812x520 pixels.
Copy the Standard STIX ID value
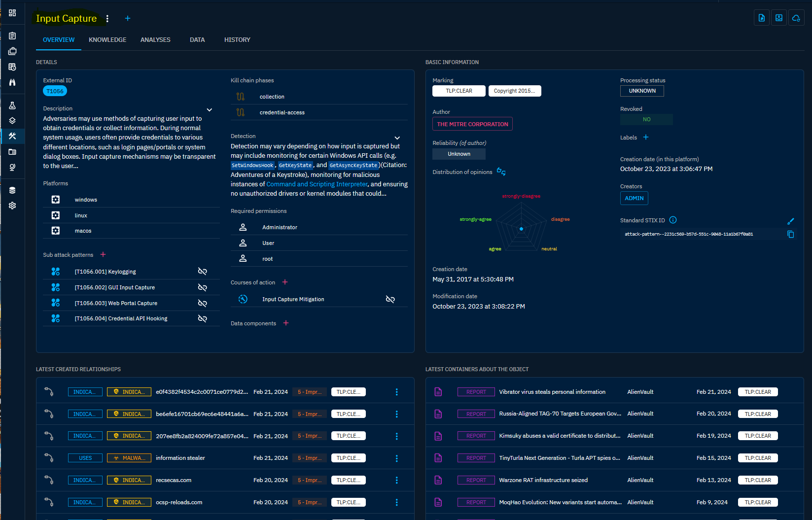(x=790, y=235)
